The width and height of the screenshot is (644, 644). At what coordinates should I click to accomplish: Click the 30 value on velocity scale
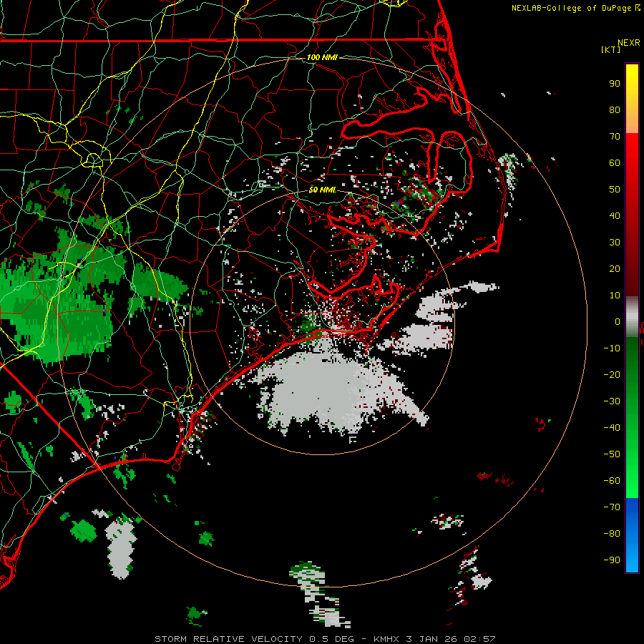(x=615, y=243)
